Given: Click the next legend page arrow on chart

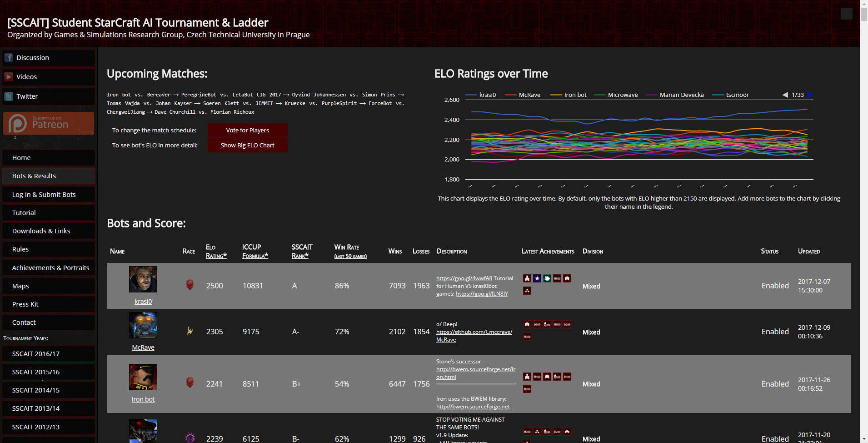Looking at the screenshot, I should point(810,95).
